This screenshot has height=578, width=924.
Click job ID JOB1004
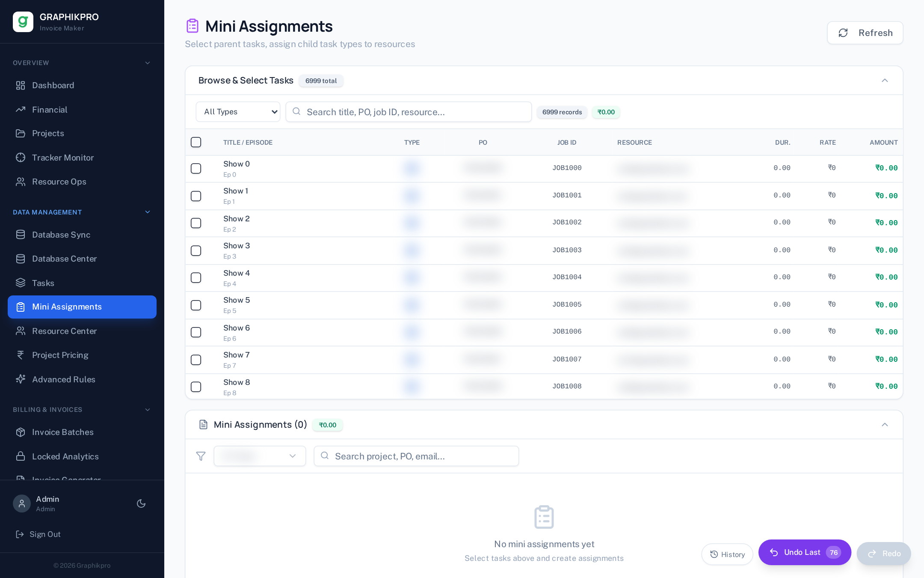point(567,277)
